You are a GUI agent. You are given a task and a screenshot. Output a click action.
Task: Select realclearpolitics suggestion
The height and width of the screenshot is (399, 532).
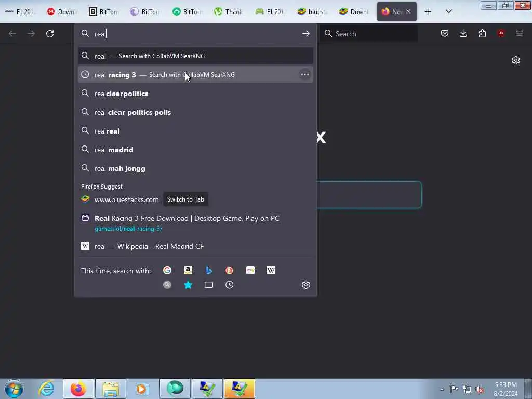195,94
